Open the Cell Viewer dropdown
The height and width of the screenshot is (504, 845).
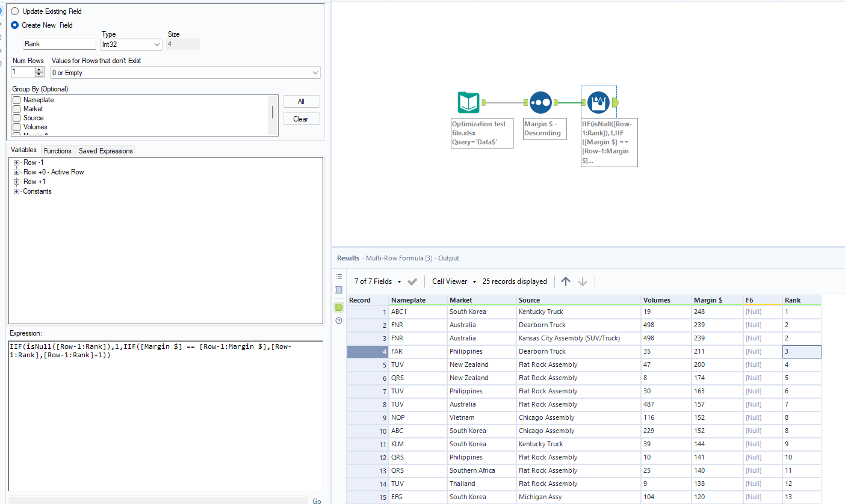(x=453, y=281)
